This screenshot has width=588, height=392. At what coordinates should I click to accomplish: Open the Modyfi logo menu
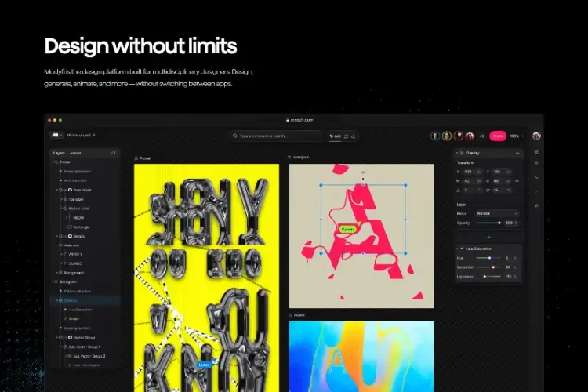tap(56, 135)
